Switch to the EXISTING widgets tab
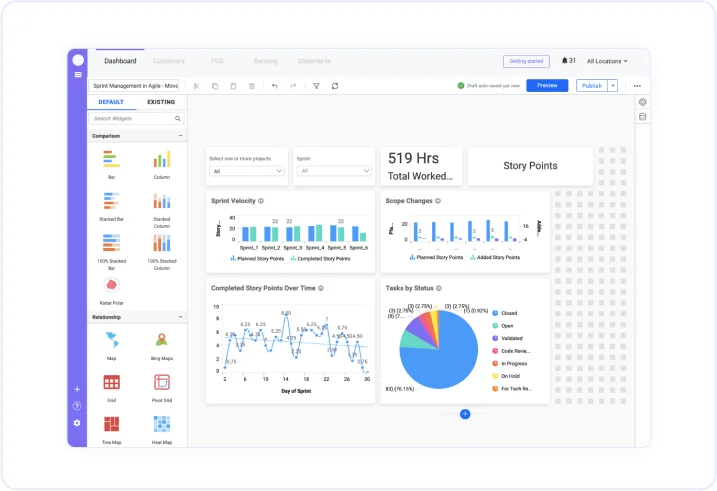This screenshot has width=717, height=491. [161, 102]
